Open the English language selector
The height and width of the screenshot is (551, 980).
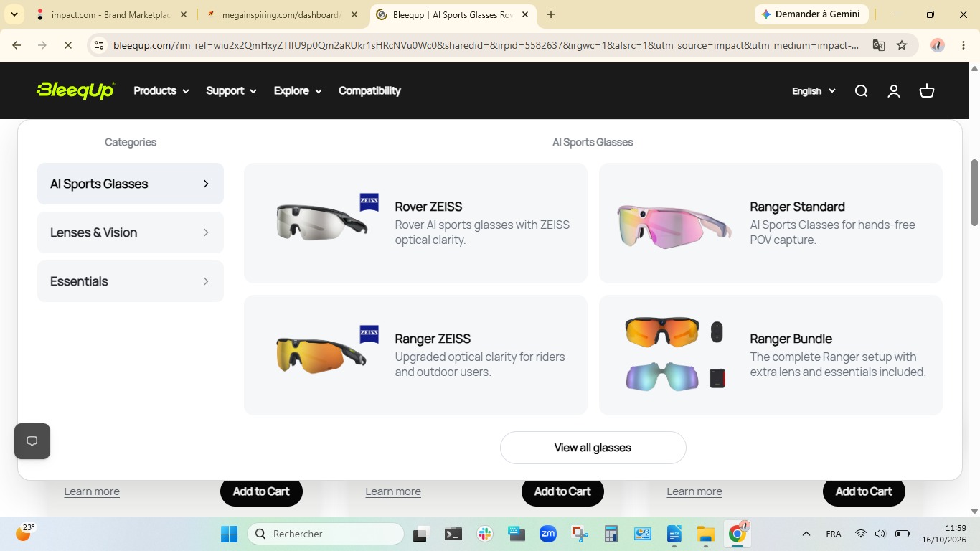814,91
